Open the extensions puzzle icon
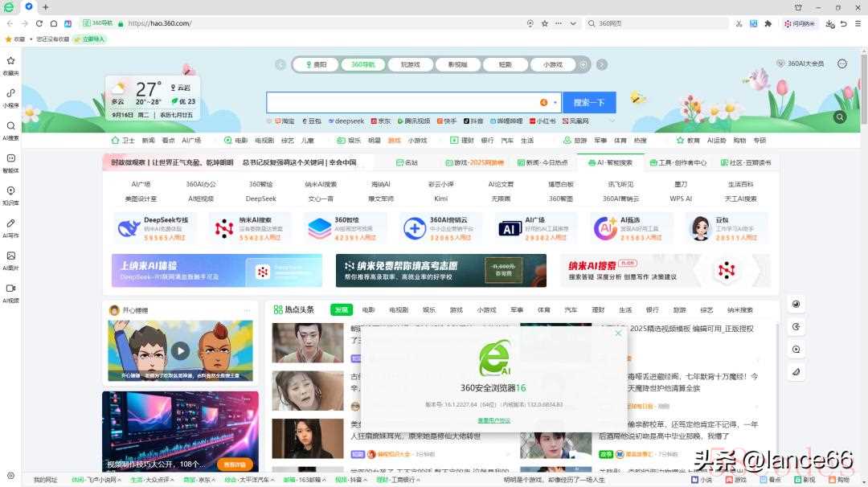 (x=768, y=24)
